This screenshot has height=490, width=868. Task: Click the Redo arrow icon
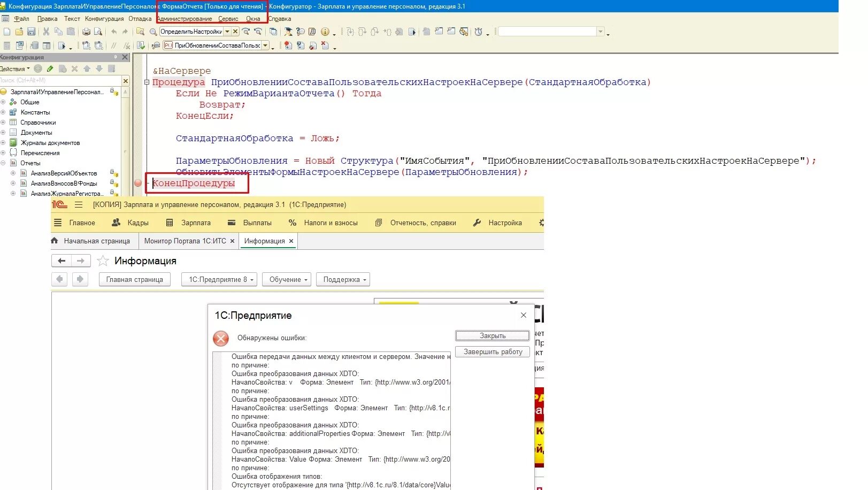pyautogui.click(x=126, y=32)
